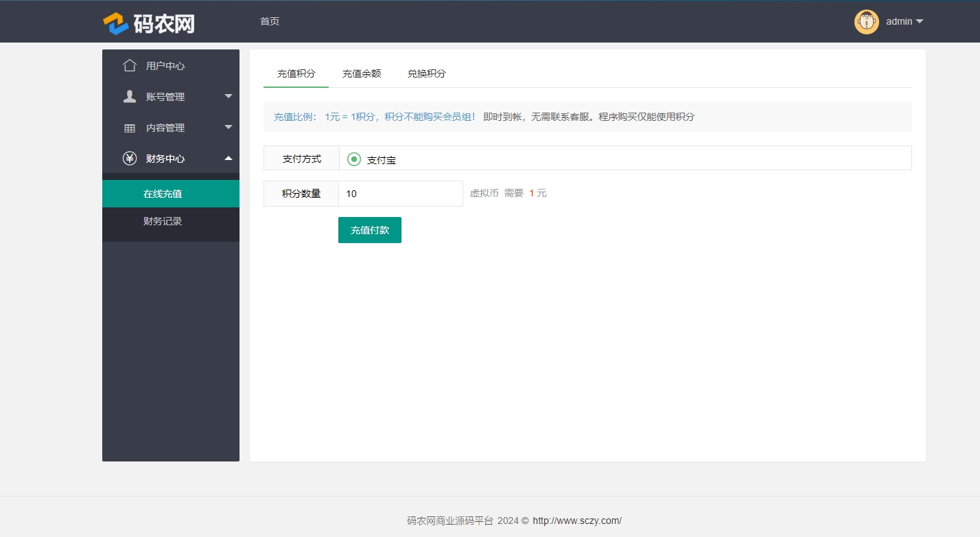Click the table grid icon beside 内容管理
The height and width of the screenshot is (537, 980).
click(x=129, y=128)
